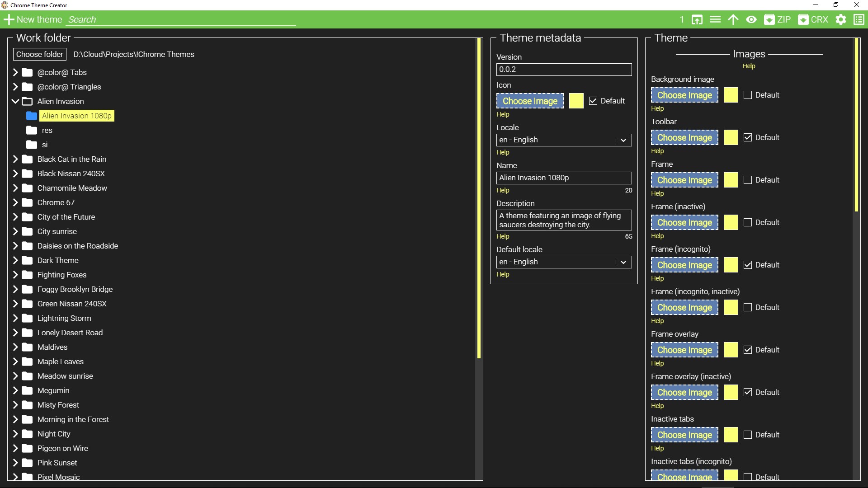Click the eye preview icon
Viewport: 868px width, 488px height.
tap(751, 19)
